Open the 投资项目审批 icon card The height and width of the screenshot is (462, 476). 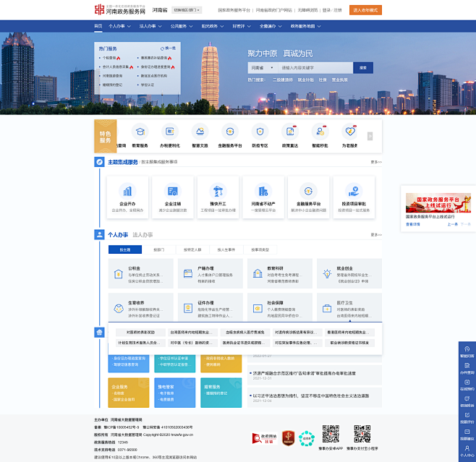354,192
